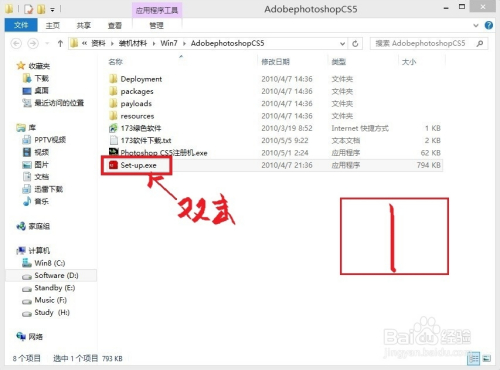Viewport: 500px width, 370px height.
Task: Switch to the 共享 ribbon tab
Action: [x=84, y=26]
